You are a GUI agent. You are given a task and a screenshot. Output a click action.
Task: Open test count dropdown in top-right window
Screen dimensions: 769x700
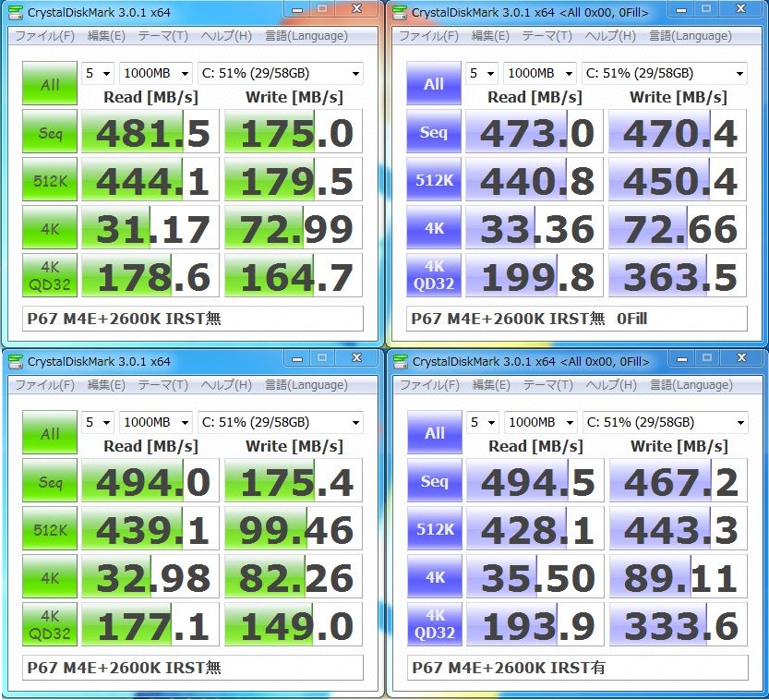(x=482, y=74)
